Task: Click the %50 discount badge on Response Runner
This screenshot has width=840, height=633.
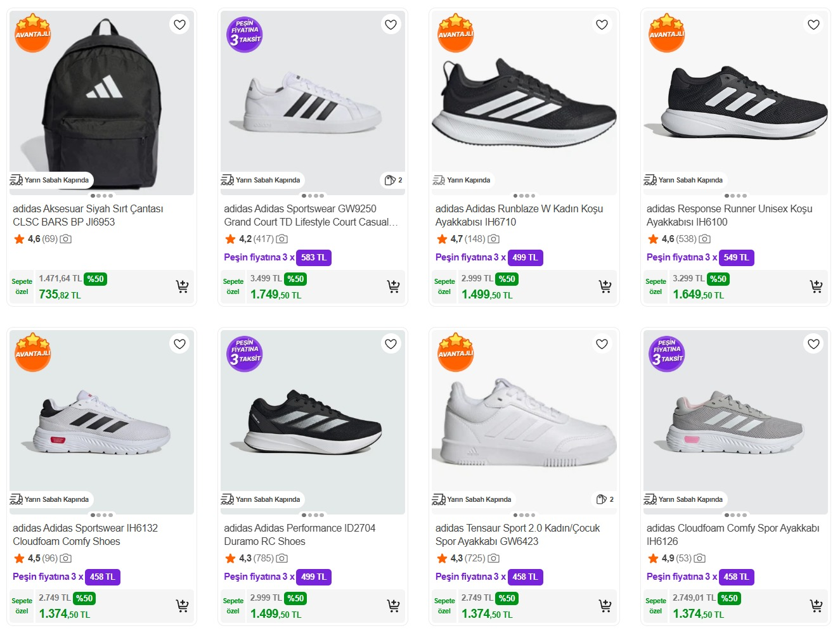Action: click(718, 279)
